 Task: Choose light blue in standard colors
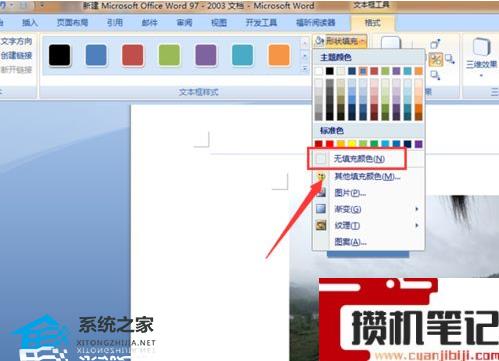click(385, 144)
